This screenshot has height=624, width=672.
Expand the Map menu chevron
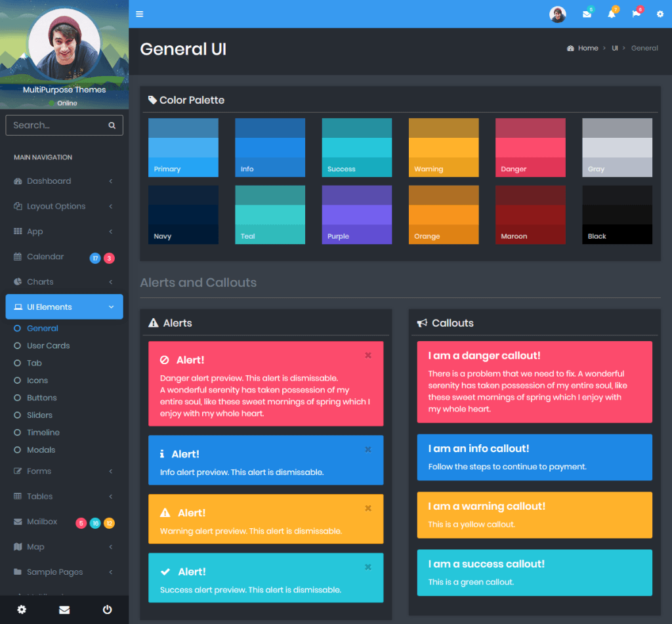(110, 547)
